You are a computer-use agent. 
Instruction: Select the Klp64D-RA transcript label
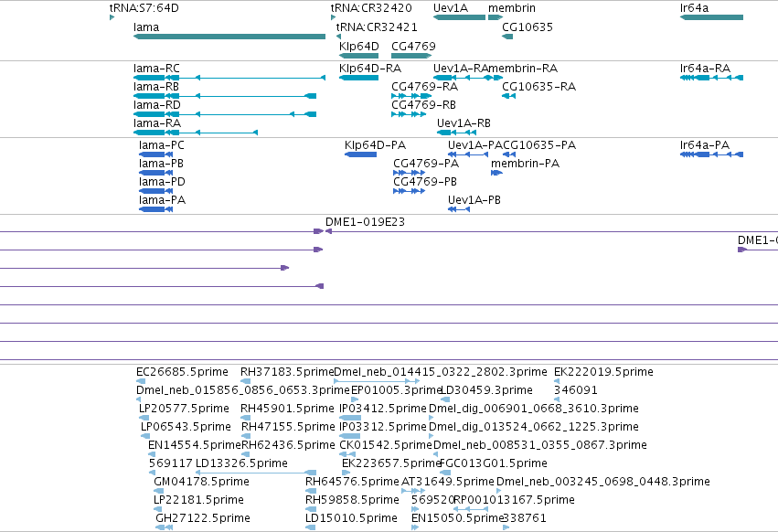coord(370,68)
